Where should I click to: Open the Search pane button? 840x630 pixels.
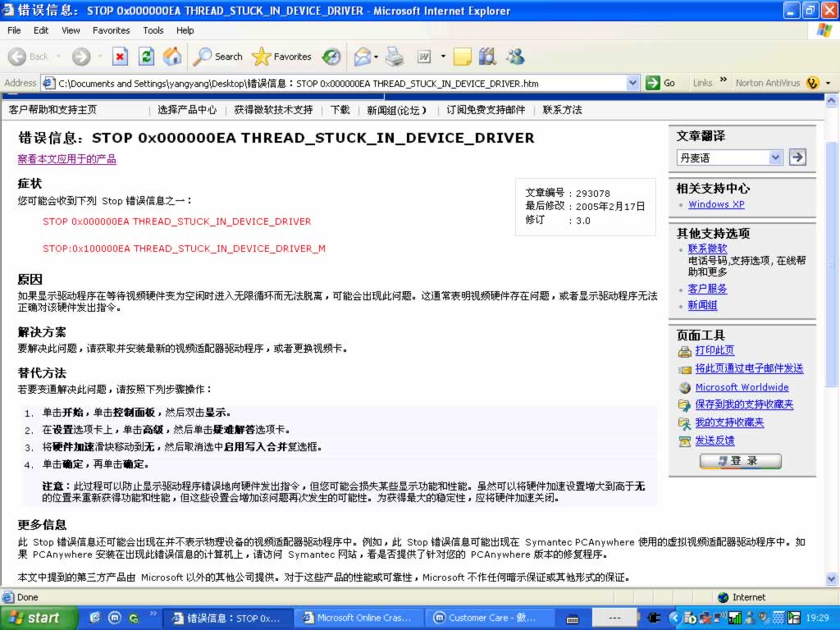pos(218,57)
